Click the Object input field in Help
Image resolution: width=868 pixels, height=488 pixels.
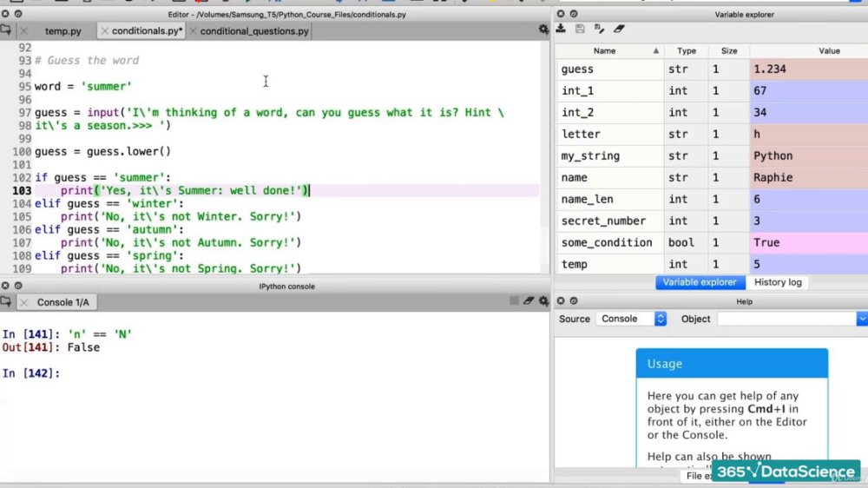(786, 319)
